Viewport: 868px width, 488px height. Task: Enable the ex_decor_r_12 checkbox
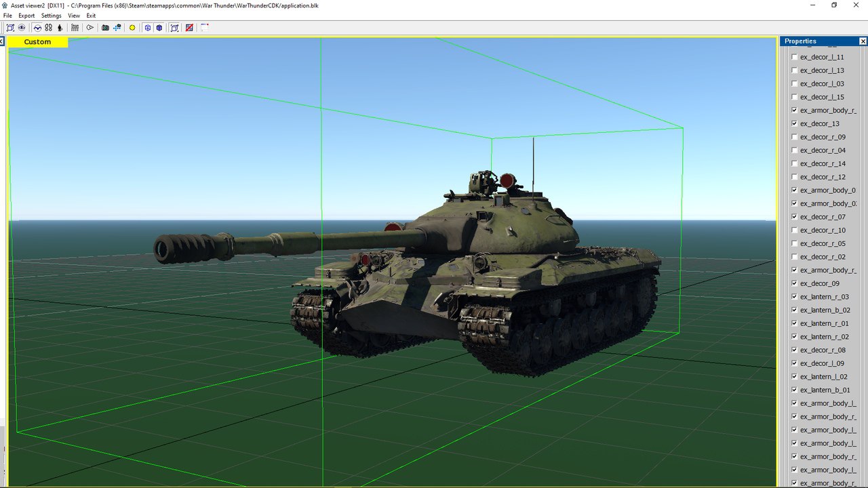pyautogui.click(x=795, y=177)
